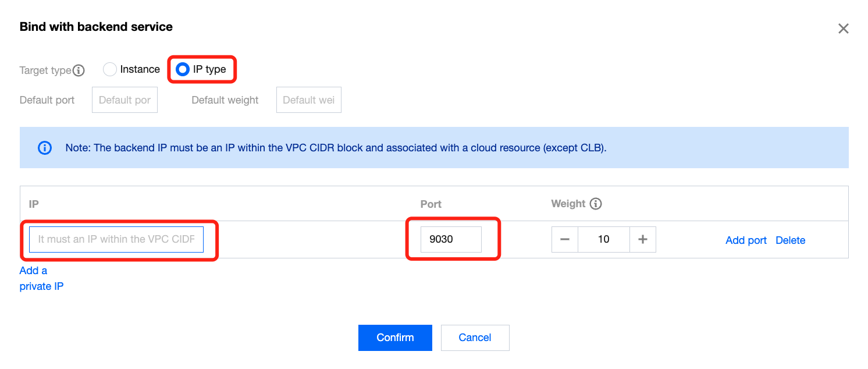Viewport: 868px width, 369px height.
Task: Click the Port field showing 9030
Action: (451, 239)
